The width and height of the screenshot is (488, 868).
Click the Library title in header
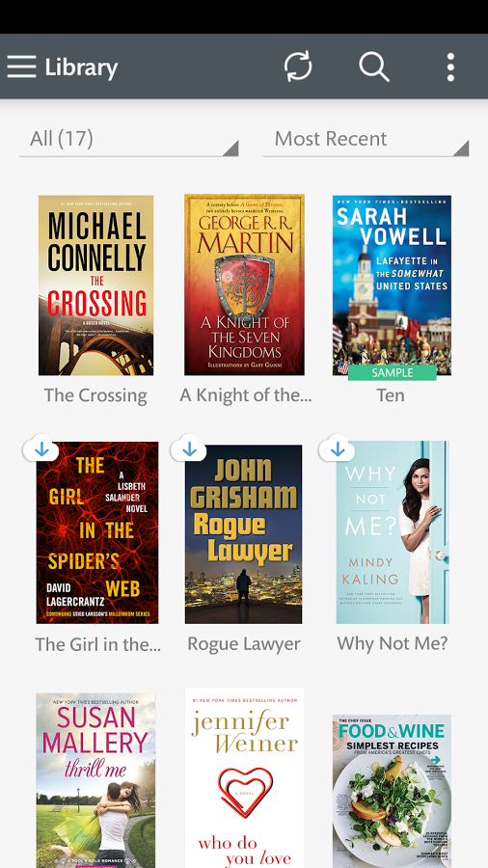(x=81, y=68)
